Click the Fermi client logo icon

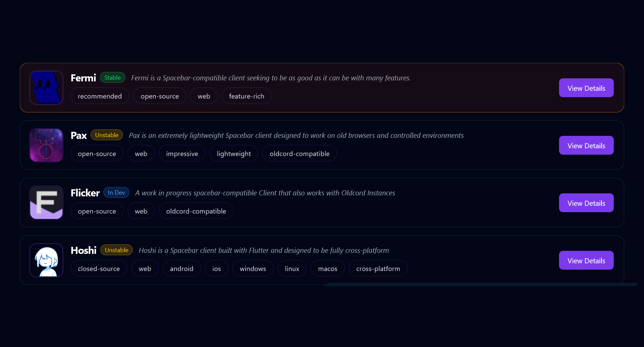[x=46, y=88]
